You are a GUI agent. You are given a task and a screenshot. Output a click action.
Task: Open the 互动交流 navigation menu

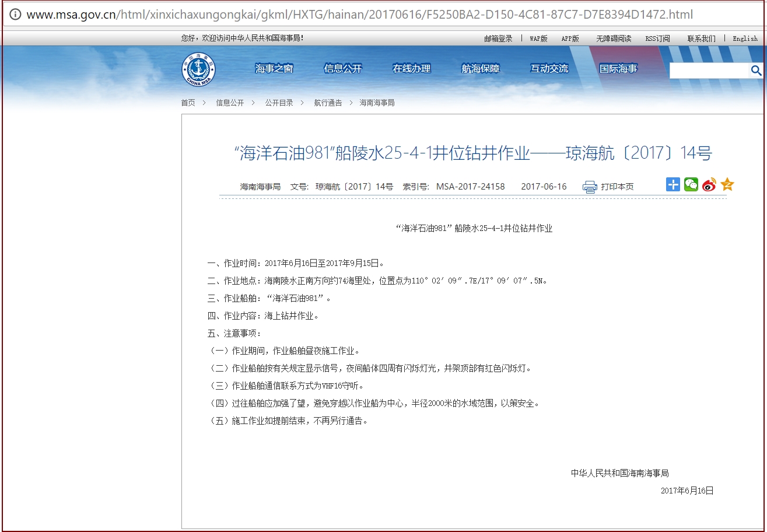click(549, 69)
